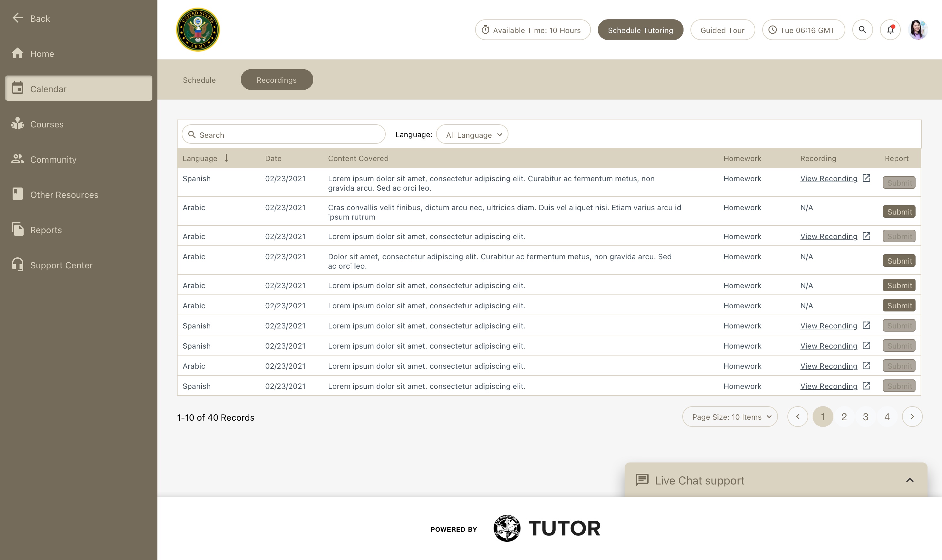942x560 pixels.
Task: Open Courses section icon
Action: click(x=17, y=124)
